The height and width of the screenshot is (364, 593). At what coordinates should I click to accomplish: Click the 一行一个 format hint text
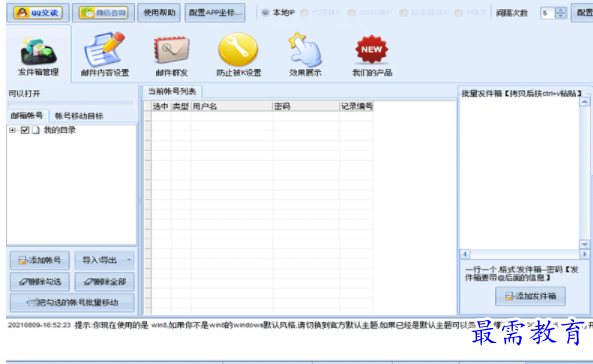coord(522,274)
